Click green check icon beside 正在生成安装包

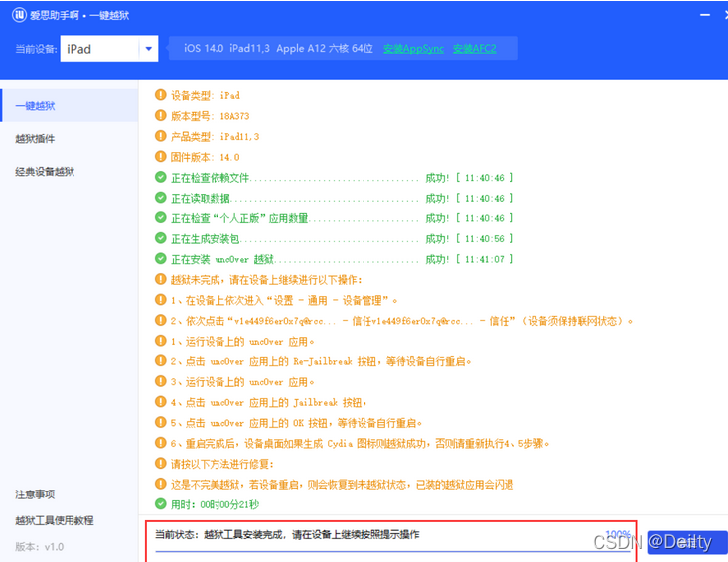tap(161, 238)
